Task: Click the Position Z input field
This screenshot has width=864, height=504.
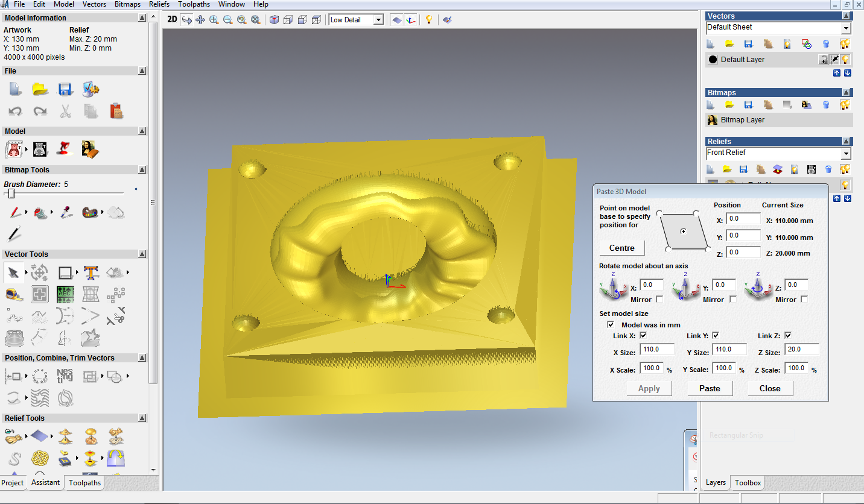Action: click(743, 253)
